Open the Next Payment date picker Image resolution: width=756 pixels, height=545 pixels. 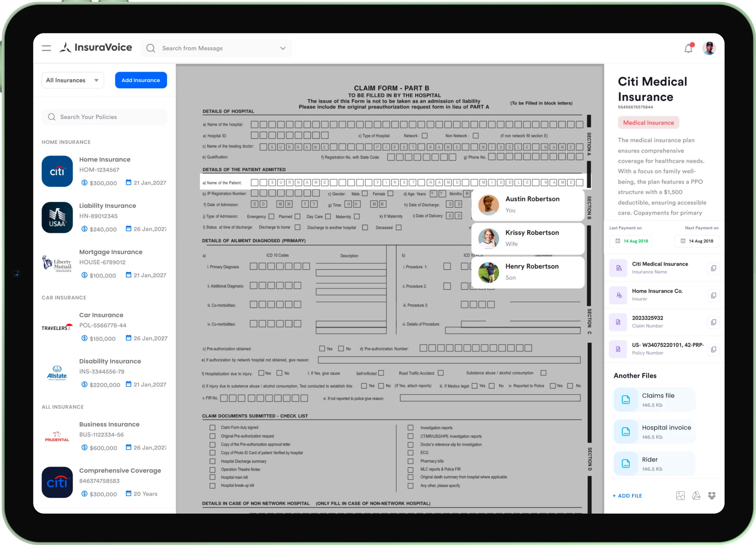coord(697,241)
